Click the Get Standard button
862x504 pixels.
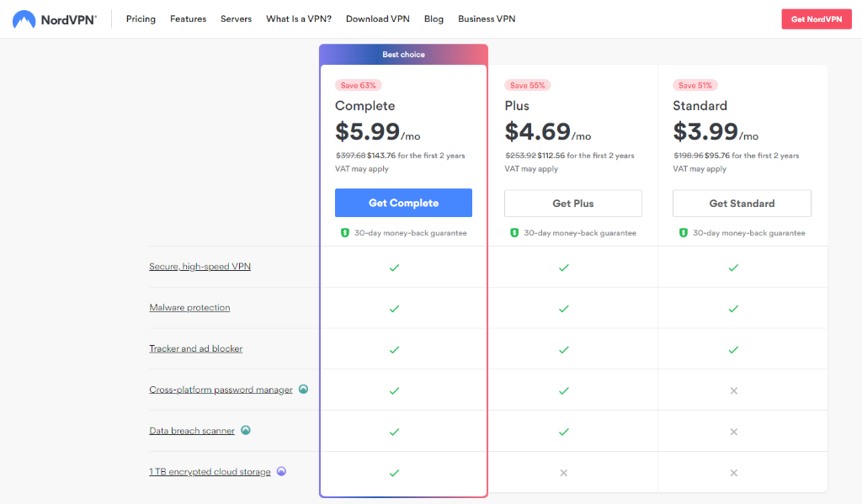742,204
